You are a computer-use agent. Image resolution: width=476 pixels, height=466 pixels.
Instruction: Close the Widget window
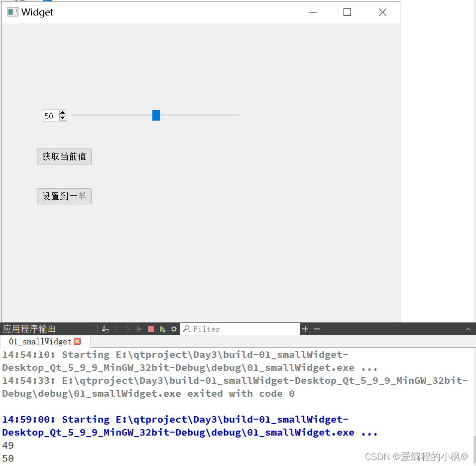[x=382, y=12]
